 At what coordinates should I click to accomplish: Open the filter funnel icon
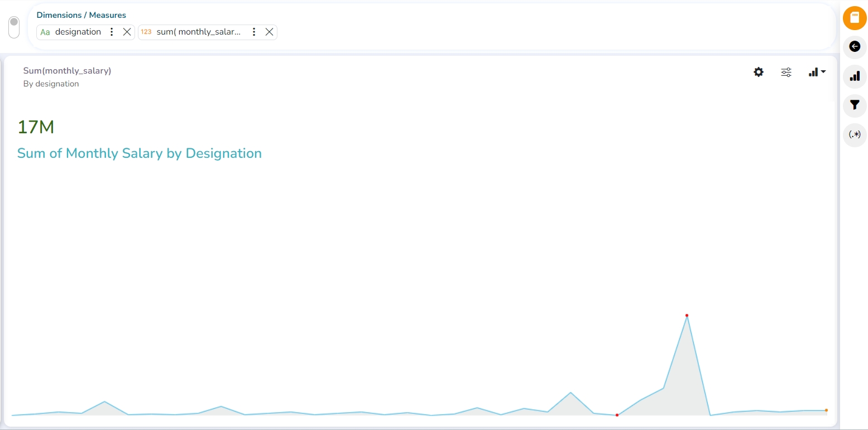click(855, 105)
